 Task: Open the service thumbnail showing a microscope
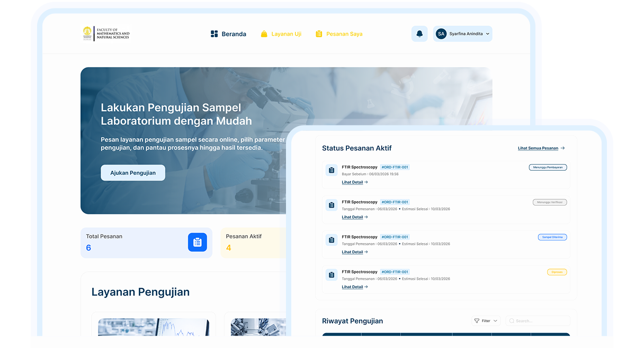(x=259, y=327)
